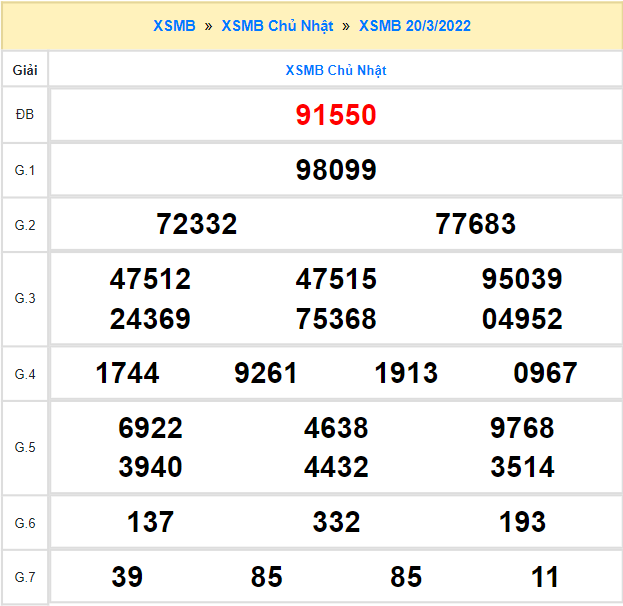This screenshot has height=606, width=623.
Task: Select the G.3 number 95039
Action: pos(522,279)
